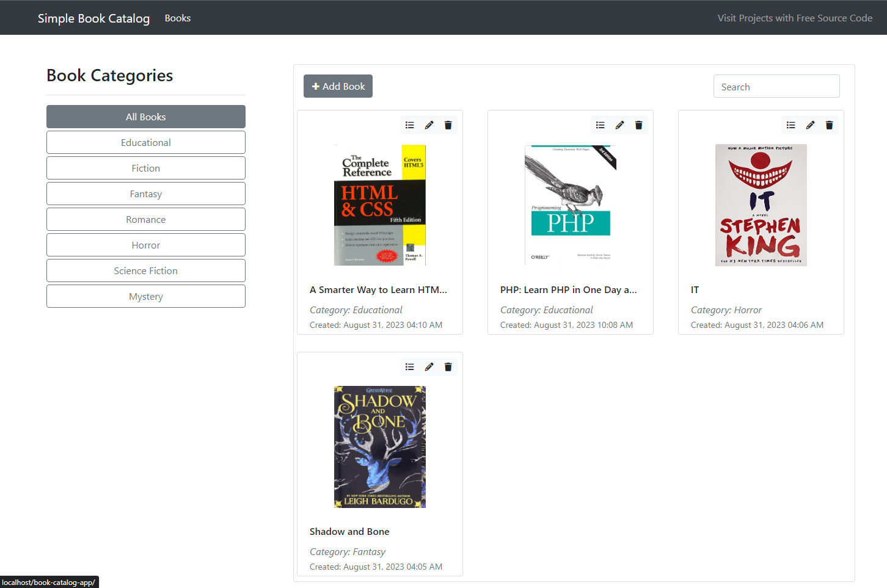Click 'Category: Fantasy' text
887x588 pixels.
click(x=348, y=552)
